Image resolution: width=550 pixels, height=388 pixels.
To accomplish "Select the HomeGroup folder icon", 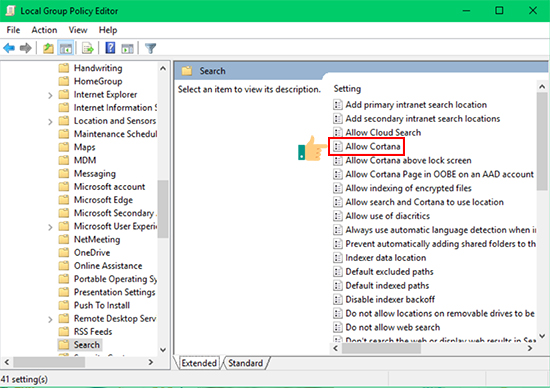I will (x=63, y=81).
